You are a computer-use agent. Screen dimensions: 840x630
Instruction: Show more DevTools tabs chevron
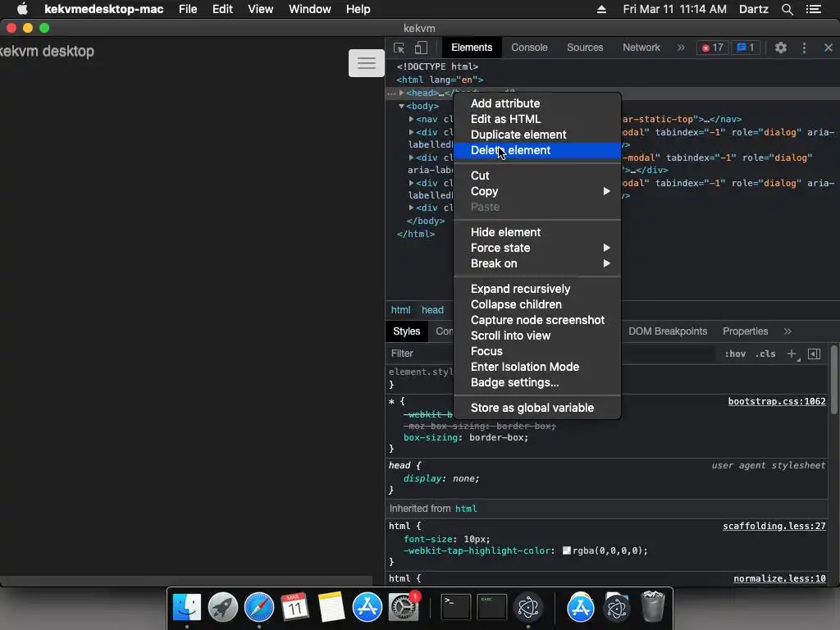pyautogui.click(x=681, y=48)
